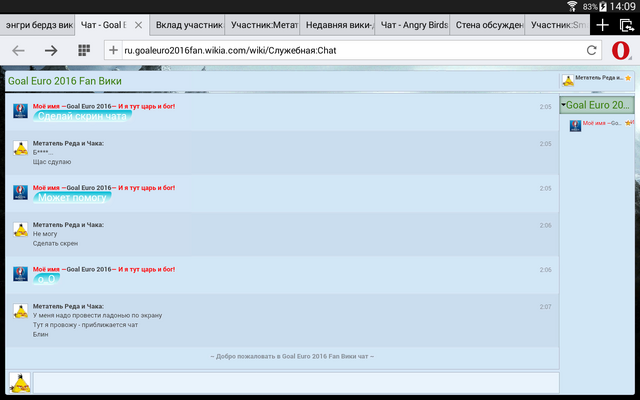640x400 pixels.
Task: Click the star badge on sidebar user
Action: pyautogui.click(x=629, y=122)
